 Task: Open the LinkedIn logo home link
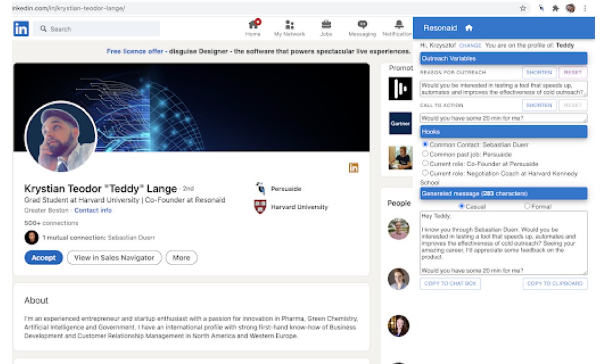click(21, 29)
